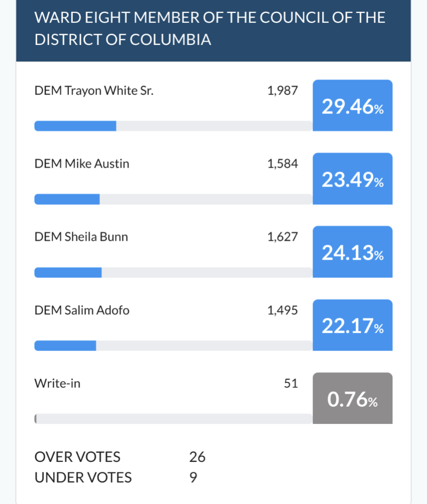Viewport: 427px width, 504px height.
Task: Select the Write-in row label
Action: click(x=57, y=383)
